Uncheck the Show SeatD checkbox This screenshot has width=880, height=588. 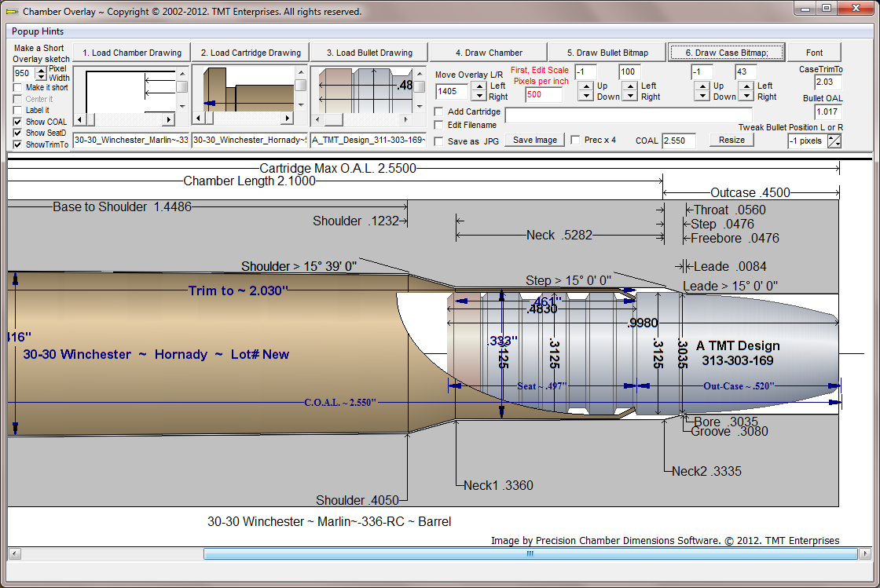17,133
